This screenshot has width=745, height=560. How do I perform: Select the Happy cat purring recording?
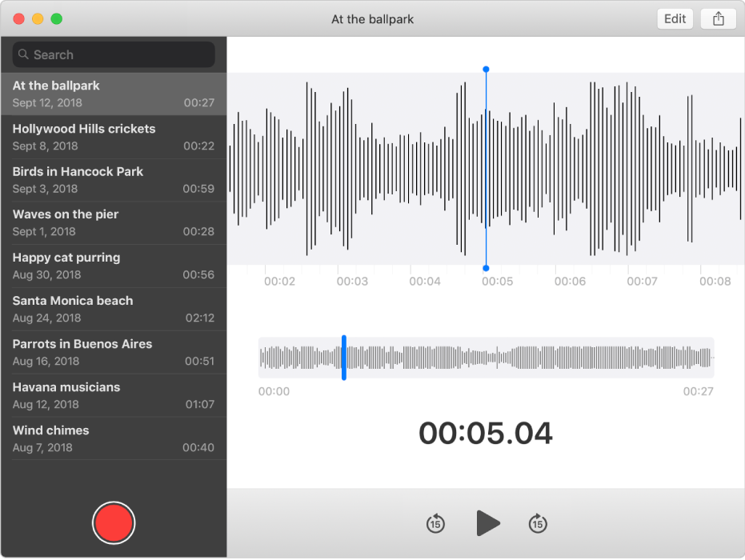pos(114,266)
